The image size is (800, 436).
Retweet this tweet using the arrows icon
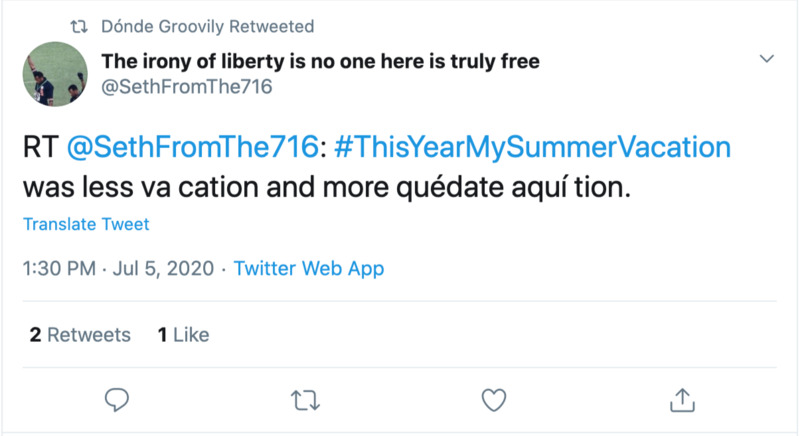click(x=304, y=401)
